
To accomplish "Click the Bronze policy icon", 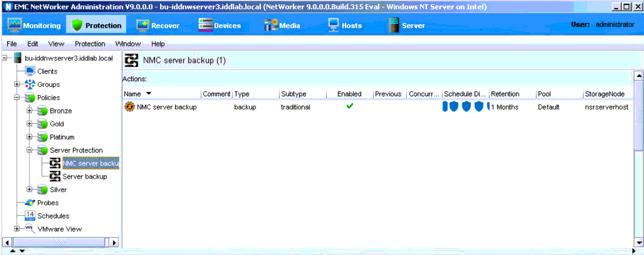I will [42, 111].
